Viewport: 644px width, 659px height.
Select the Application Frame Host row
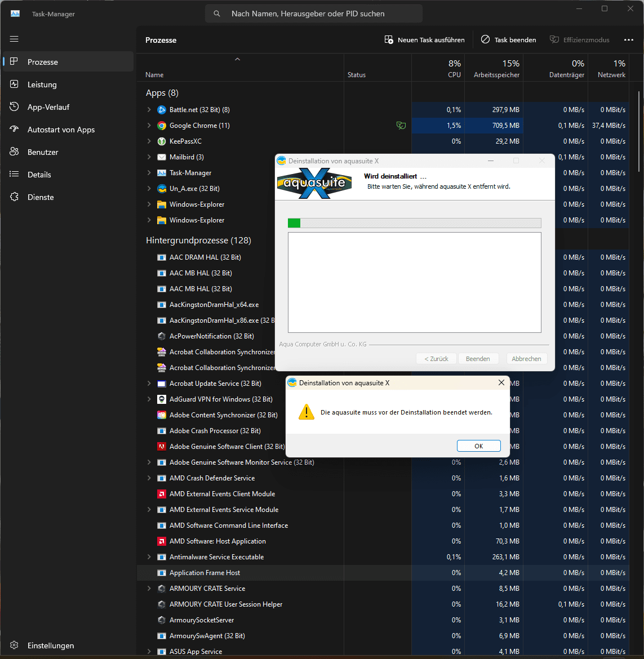pyautogui.click(x=383, y=573)
